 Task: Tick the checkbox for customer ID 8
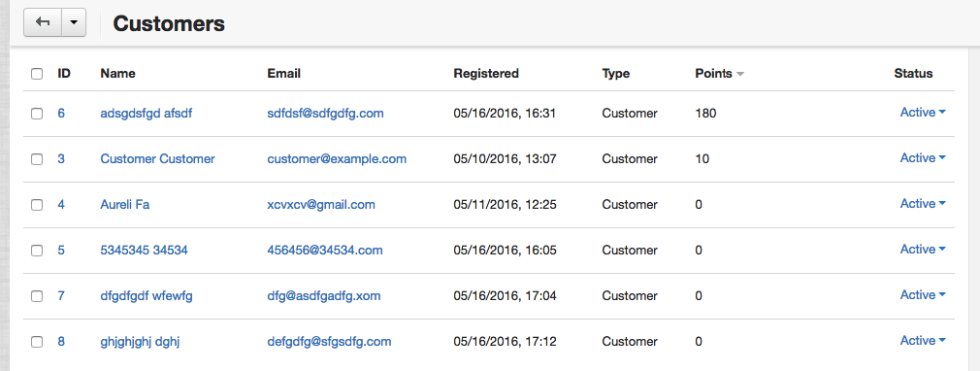click(37, 342)
